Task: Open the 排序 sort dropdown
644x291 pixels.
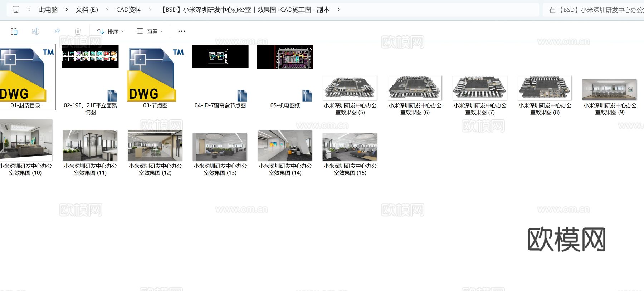Action: coord(111,31)
